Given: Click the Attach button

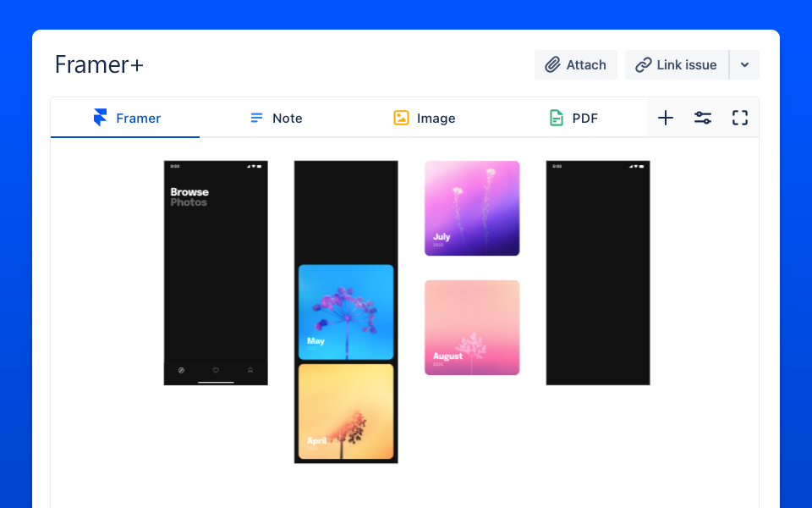Looking at the screenshot, I should pyautogui.click(x=575, y=65).
